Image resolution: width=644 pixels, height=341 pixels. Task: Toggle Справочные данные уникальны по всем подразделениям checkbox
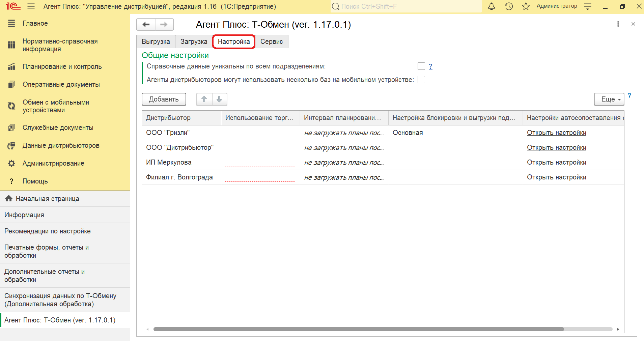click(421, 66)
